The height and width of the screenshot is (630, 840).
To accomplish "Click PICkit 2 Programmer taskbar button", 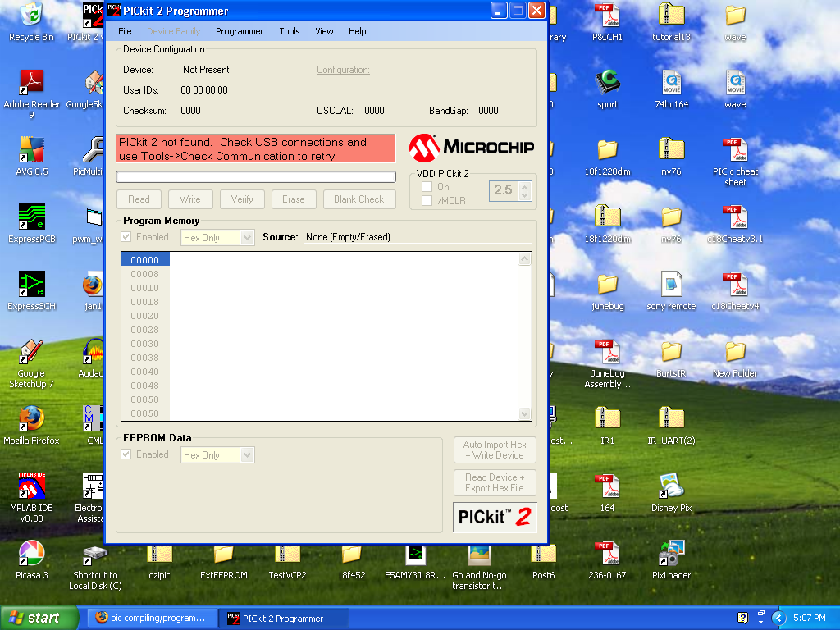I will tap(284, 619).
